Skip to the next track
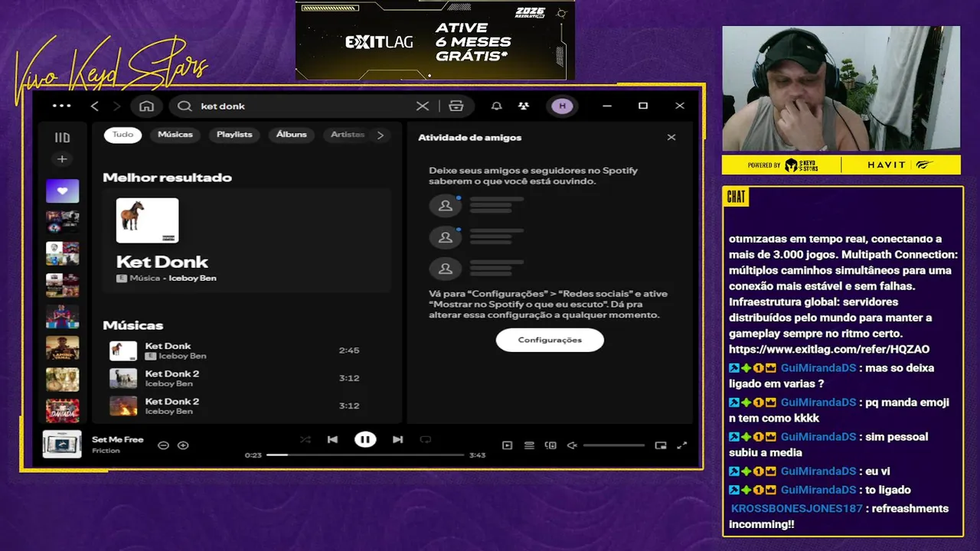Screen dimensions: 980x551 (397, 439)
